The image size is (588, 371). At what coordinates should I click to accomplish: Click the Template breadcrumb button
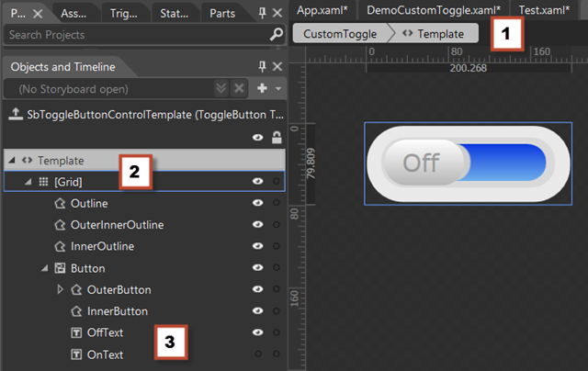point(434,33)
